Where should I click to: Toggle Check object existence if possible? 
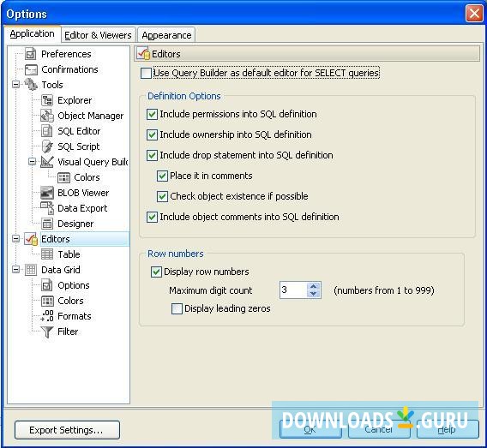tap(162, 196)
